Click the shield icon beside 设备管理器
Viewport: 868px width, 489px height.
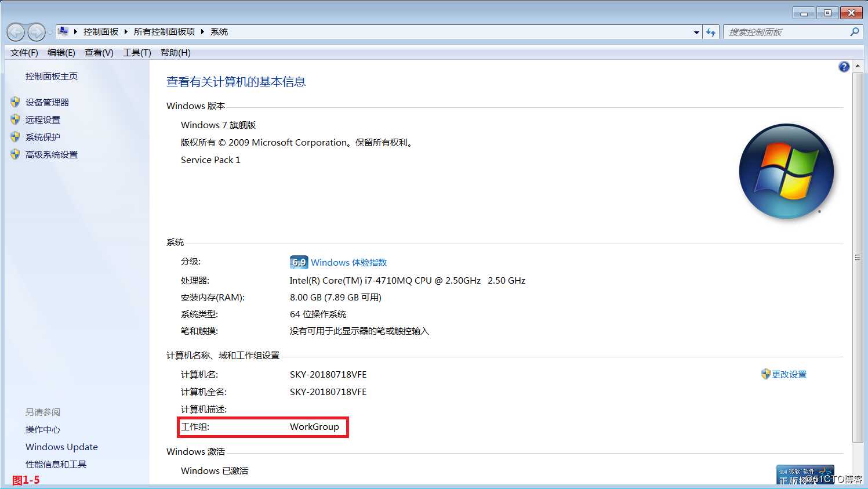tap(16, 102)
